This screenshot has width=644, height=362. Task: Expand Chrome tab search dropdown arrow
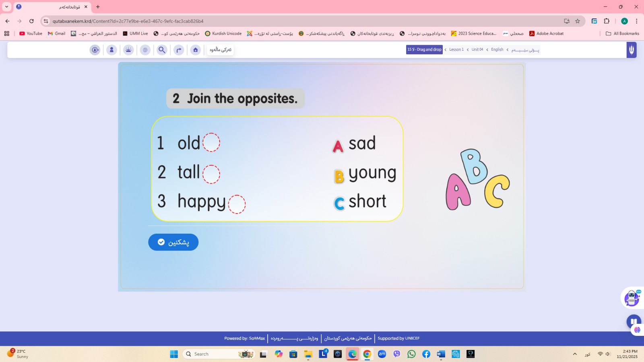6,7
